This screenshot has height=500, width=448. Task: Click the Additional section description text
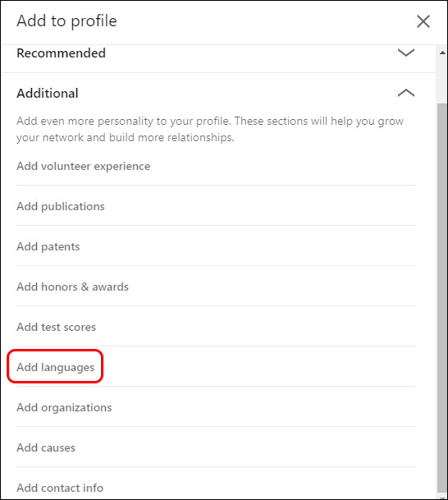pyautogui.click(x=210, y=129)
